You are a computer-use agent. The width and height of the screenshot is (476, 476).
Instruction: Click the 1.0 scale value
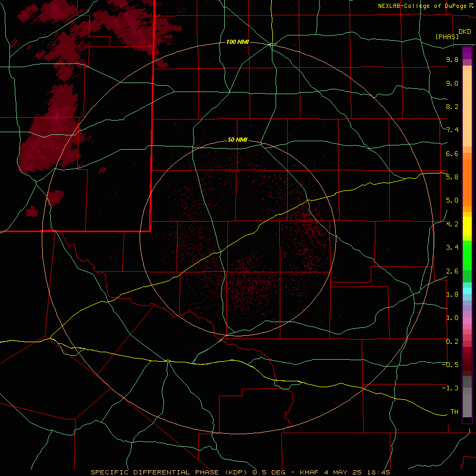coord(452,318)
